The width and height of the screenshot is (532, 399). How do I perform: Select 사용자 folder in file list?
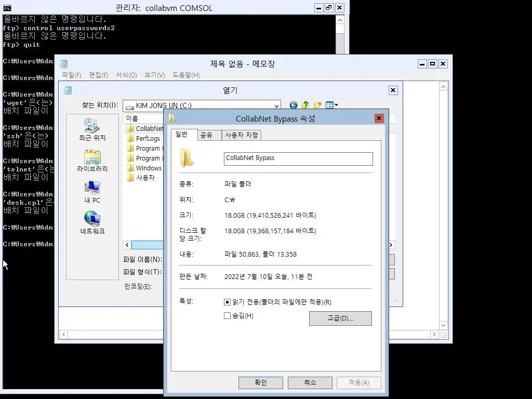(141, 178)
